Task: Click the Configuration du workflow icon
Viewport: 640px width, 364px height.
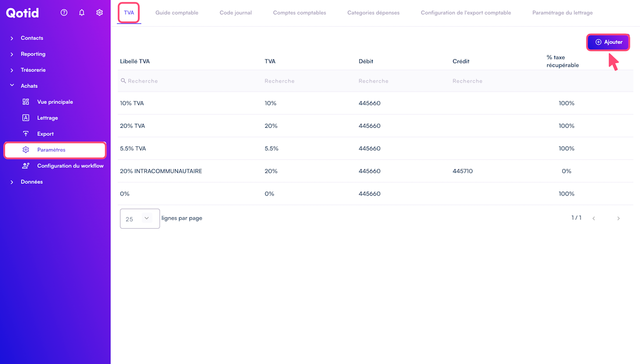Action: pyautogui.click(x=26, y=166)
